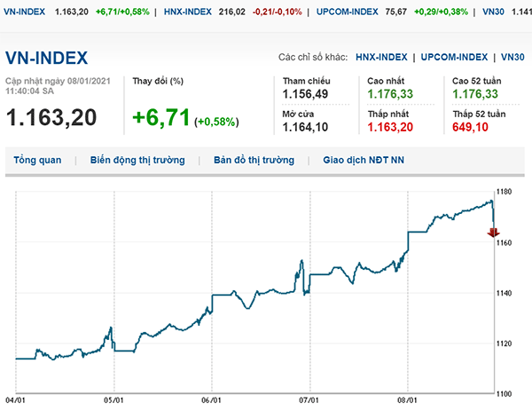Screen dimensions: 532x411
Task: Click the 08/01 date label on chart axis
Action: (407, 399)
